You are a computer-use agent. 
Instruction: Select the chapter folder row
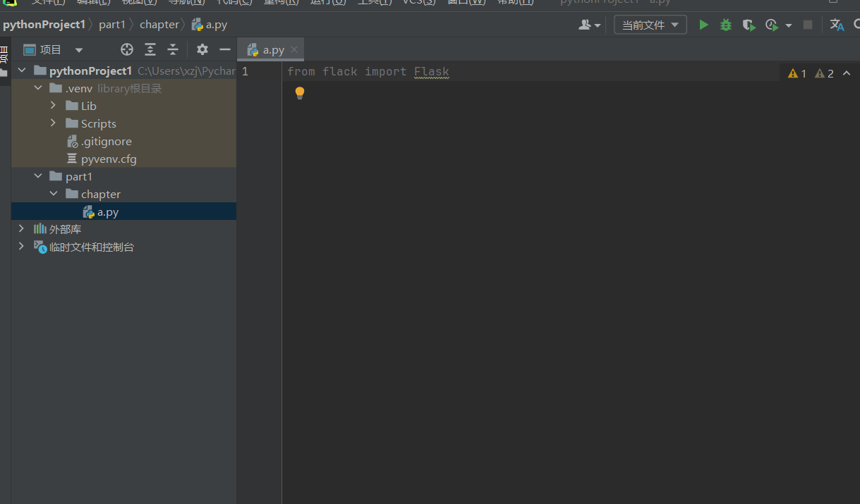(123, 194)
